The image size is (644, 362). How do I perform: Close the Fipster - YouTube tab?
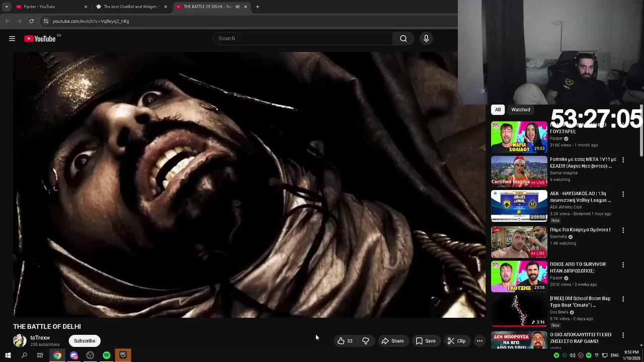coord(86,7)
